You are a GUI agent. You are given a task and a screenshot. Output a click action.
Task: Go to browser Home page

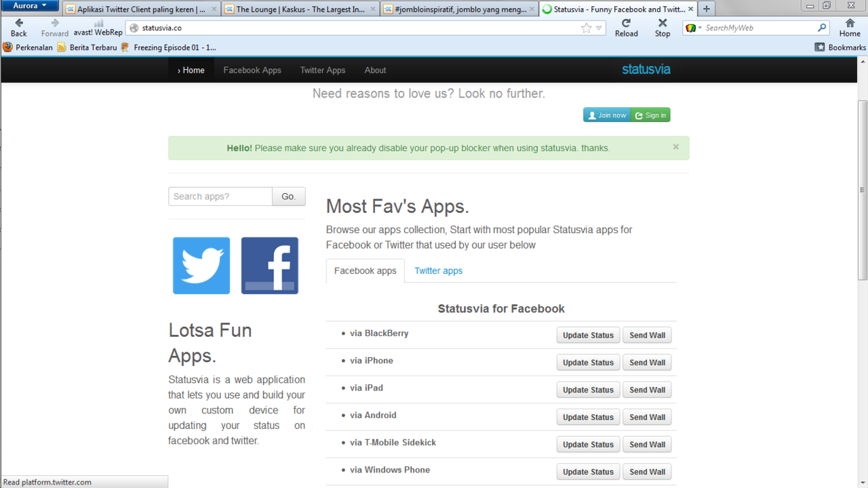pos(850,27)
